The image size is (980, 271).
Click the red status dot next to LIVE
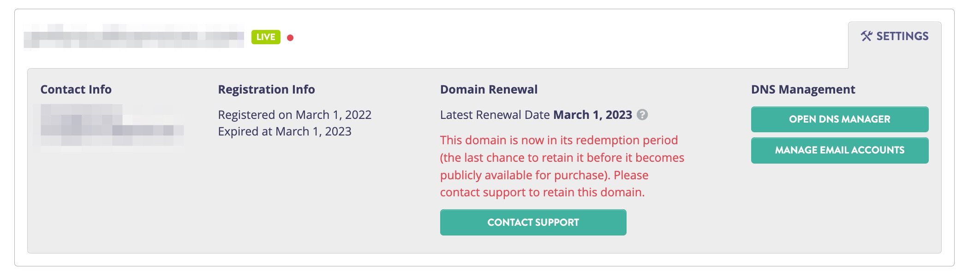pyautogui.click(x=290, y=38)
